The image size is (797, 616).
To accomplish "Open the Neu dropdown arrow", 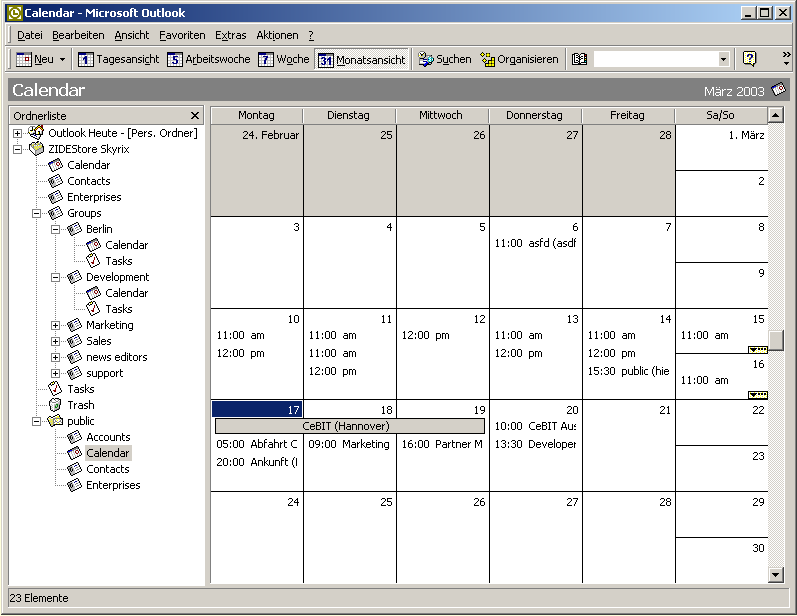I will click(x=63, y=59).
